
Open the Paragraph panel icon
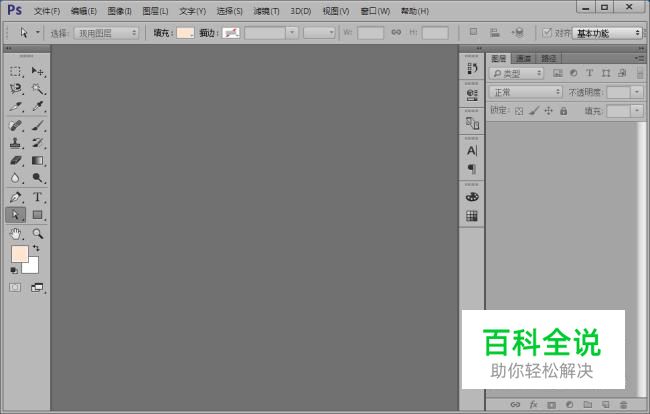(472, 169)
